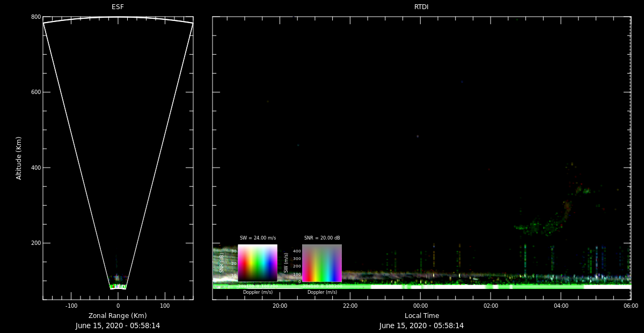Click the SW = 24.00 m/s legend title

coord(258,238)
